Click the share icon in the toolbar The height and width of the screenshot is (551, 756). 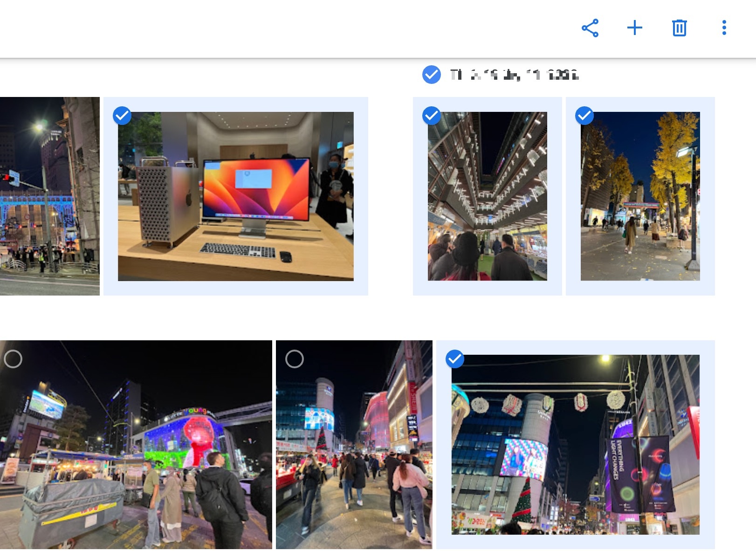click(x=591, y=29)
